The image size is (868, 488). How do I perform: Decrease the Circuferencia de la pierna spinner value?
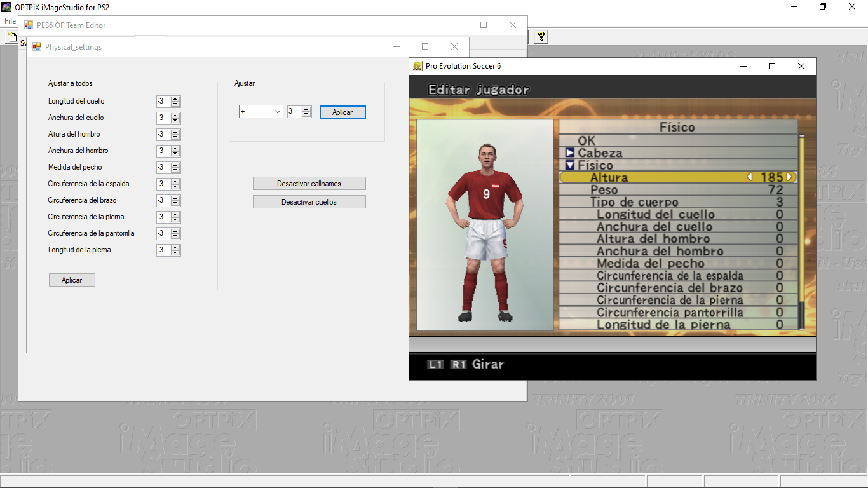point(175,220)
